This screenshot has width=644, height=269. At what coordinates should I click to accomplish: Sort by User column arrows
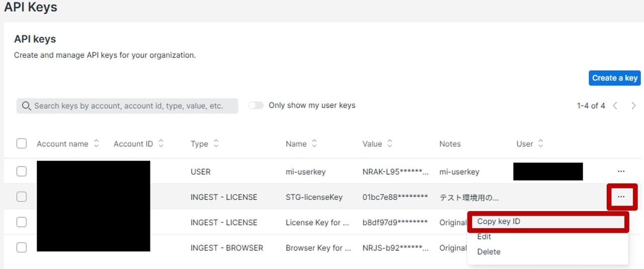pos(541,144)
